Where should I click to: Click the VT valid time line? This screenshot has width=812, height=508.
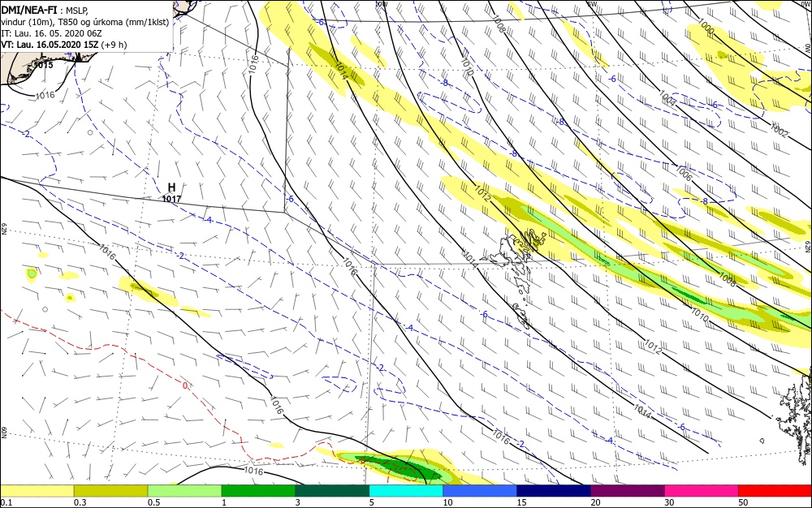tap(63, 45)
